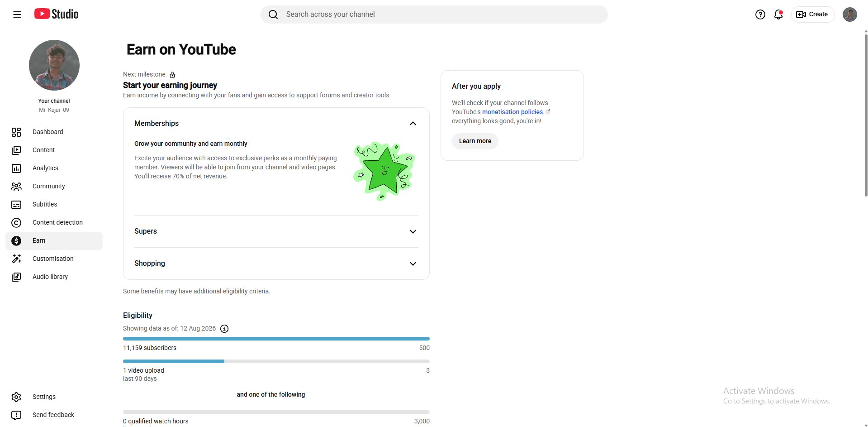Click the Content play icon in sidebar
The height and width of the screenshot is (427, 868).
click(x=16, y=150)
